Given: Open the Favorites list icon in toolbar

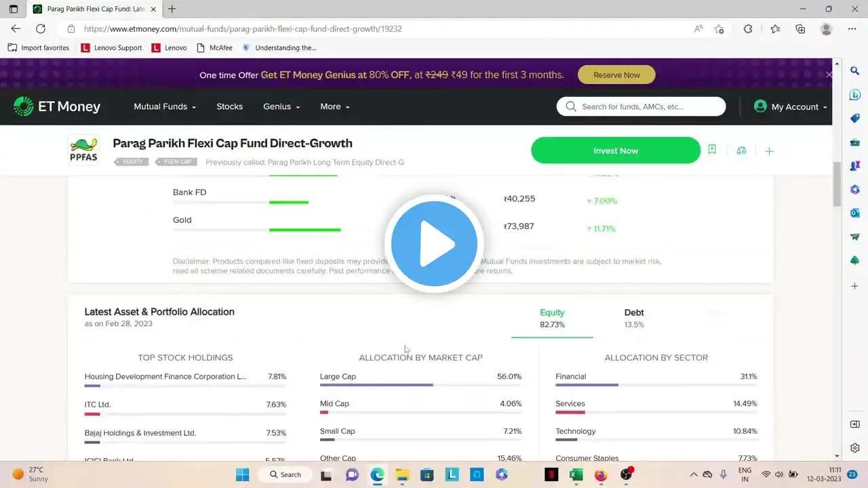Looking at the screenshot, I should click(775, 29).
